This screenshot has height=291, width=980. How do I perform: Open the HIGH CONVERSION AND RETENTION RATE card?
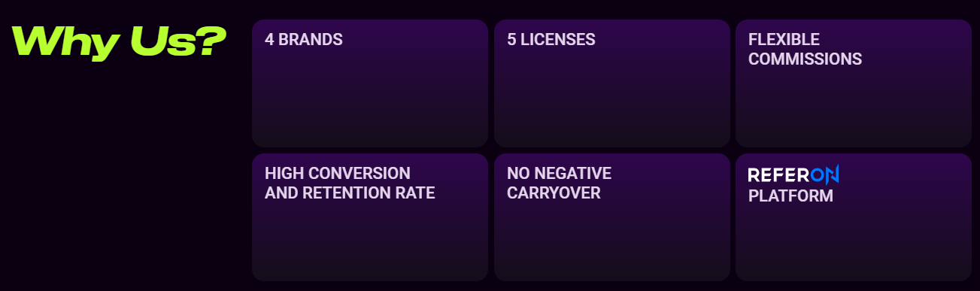[x=370, y=217]
